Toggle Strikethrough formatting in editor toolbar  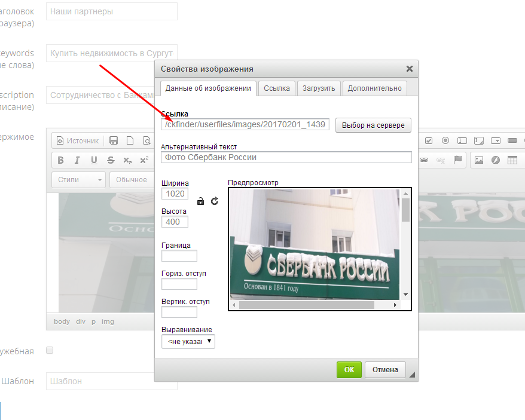(111, 160)
